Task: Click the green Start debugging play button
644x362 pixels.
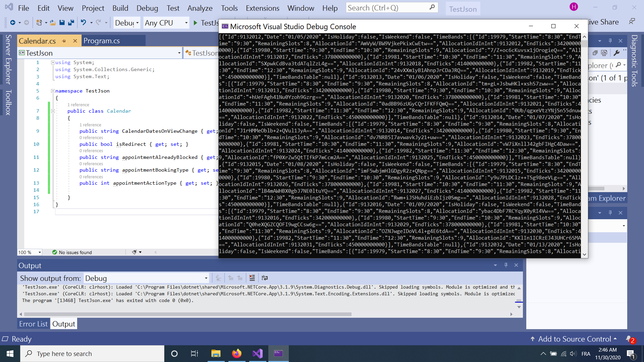Action: (196, 23)
